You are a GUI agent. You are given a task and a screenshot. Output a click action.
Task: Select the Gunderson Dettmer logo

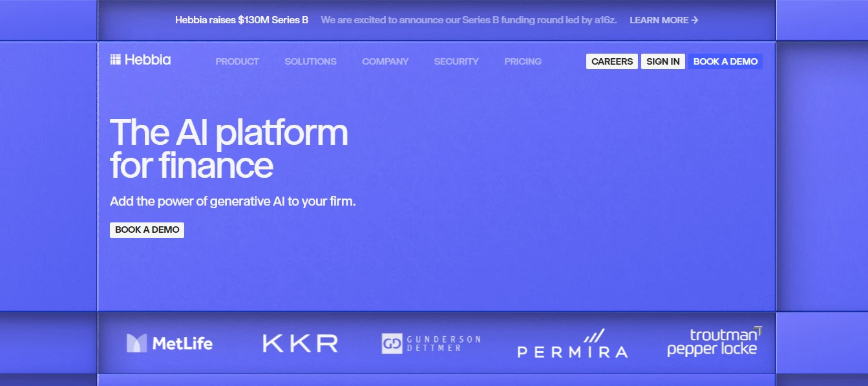click(x=431, y=343)
